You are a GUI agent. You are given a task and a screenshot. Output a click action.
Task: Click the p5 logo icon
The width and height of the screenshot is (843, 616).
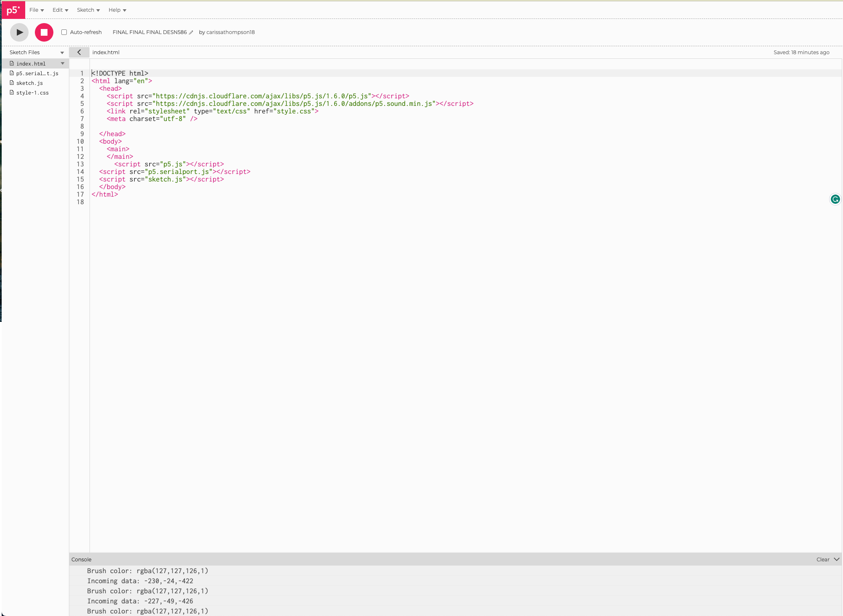click(13, 10)
